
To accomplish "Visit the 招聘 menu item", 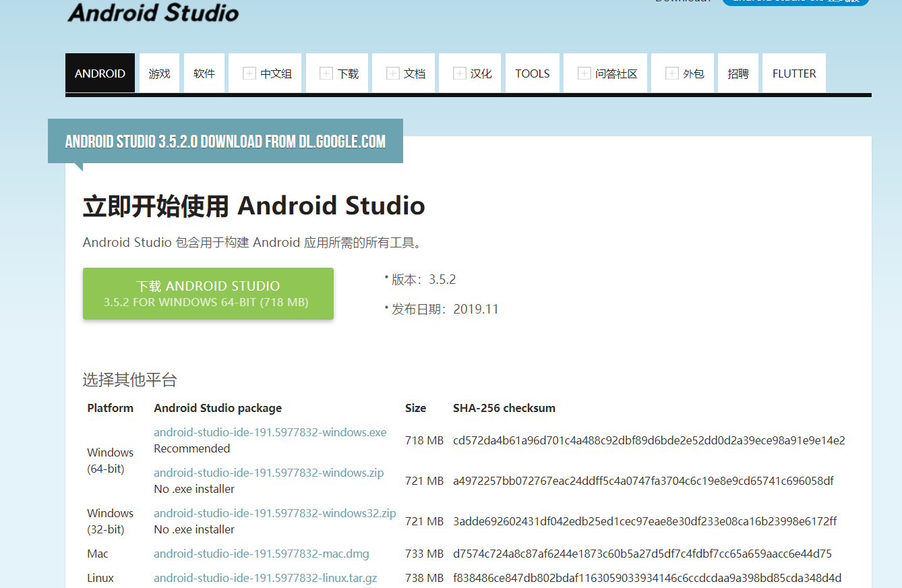I will 738,73.
